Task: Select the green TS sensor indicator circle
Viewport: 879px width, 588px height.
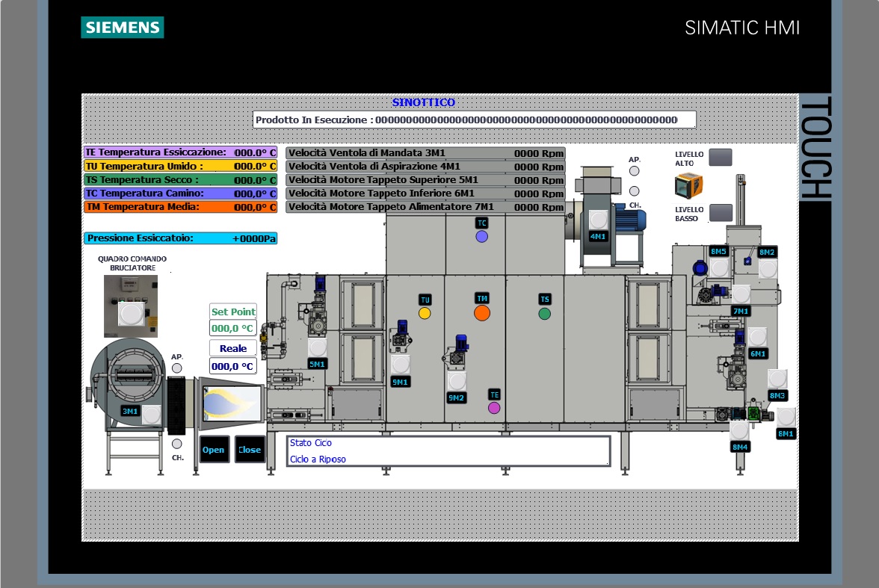Action: [544, 314]
